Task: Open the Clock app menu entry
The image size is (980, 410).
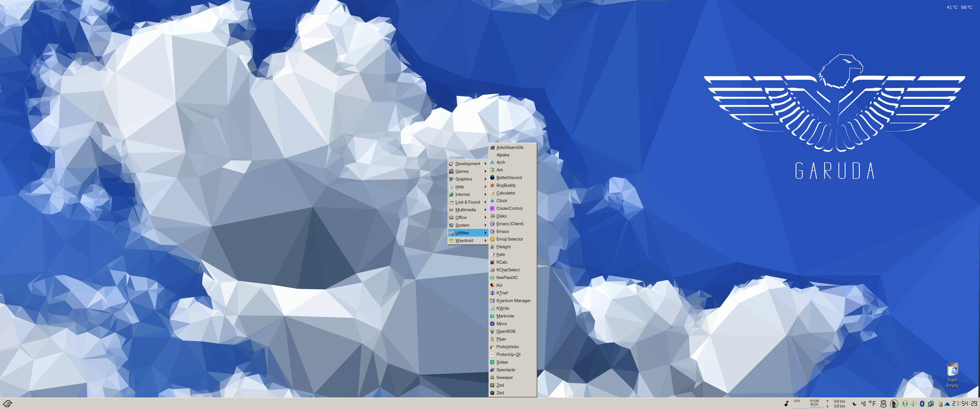Action: pyautogui.click(x=513, y=201)
